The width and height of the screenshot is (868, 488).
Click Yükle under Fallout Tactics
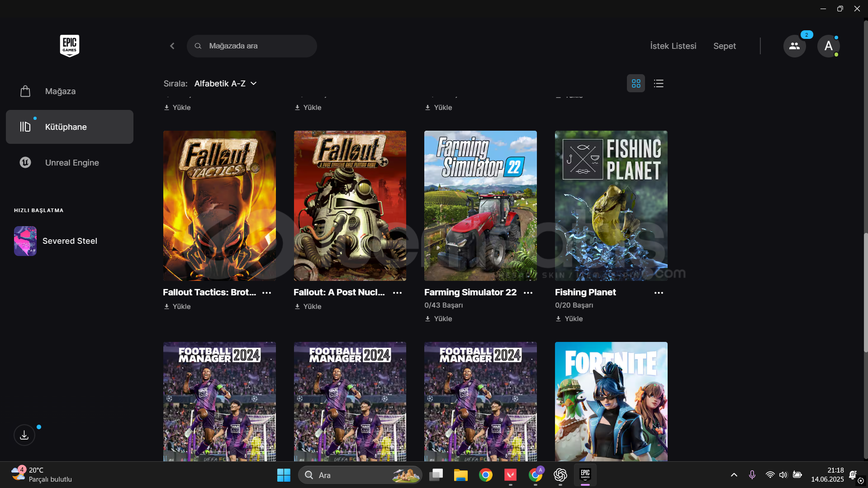[x=177, y=307]
